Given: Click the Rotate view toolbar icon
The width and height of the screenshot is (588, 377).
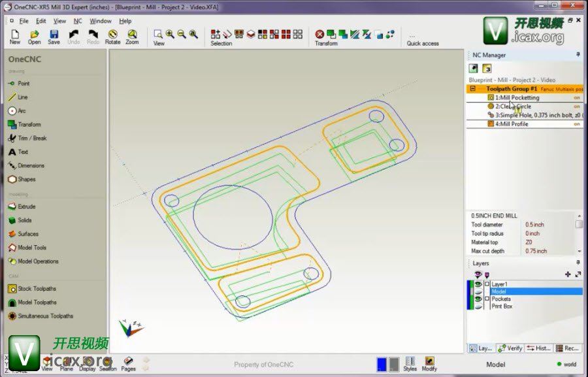Looking at the screenshot, I should point(113,36).
